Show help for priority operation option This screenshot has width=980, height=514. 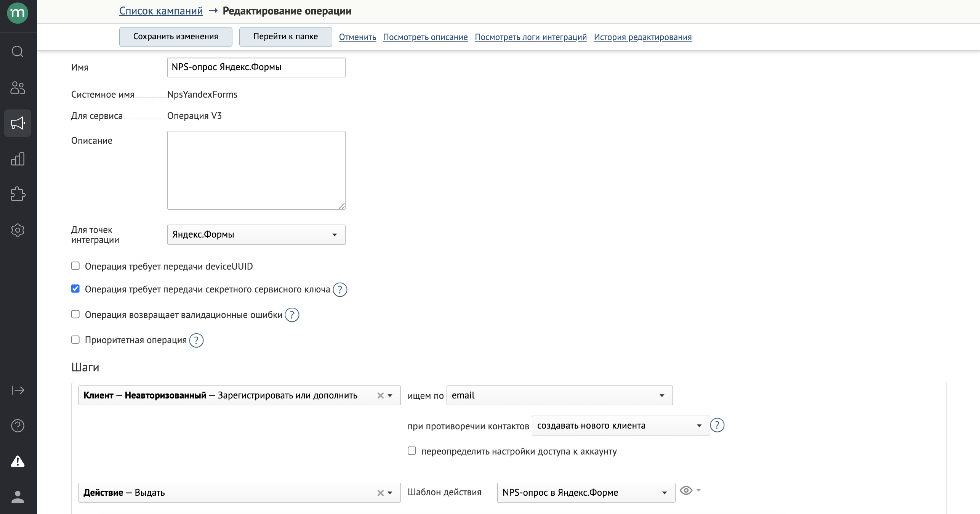tap(197, 341)
